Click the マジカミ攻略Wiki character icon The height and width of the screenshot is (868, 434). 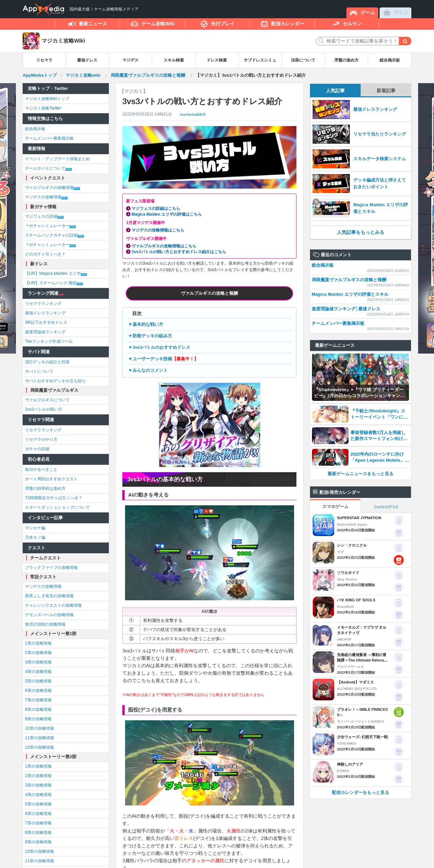31,41
